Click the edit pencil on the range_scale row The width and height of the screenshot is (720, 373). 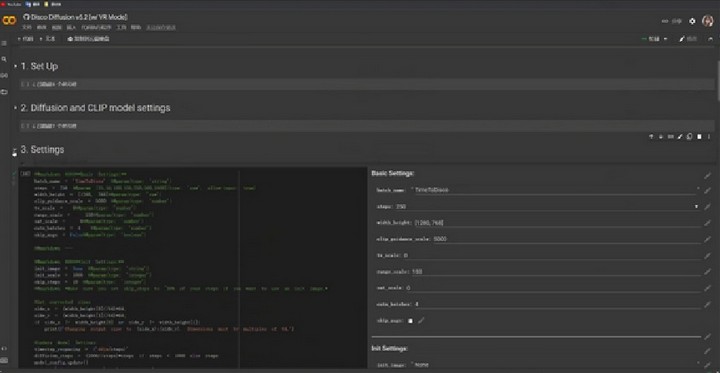pyautogui.click(x=708, y=272)
